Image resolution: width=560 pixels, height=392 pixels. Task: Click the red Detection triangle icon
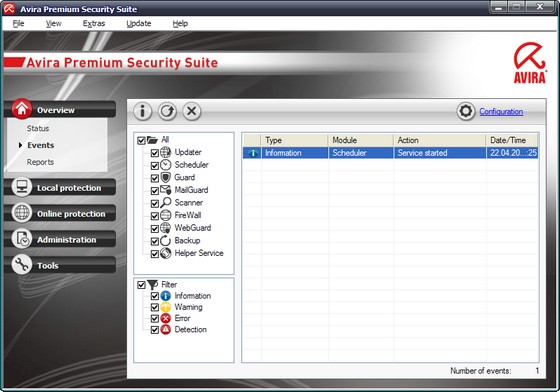pyautogui.click(x=165, y=330)
